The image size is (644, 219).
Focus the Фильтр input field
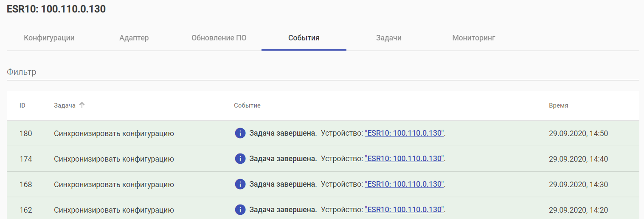tap(323, 72)
